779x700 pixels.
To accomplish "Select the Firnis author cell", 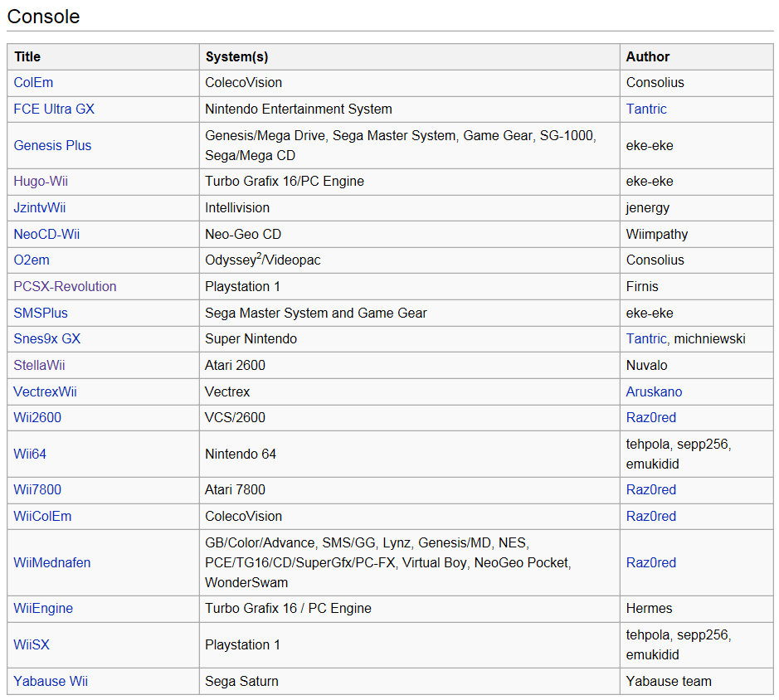I will pos(697,286).
